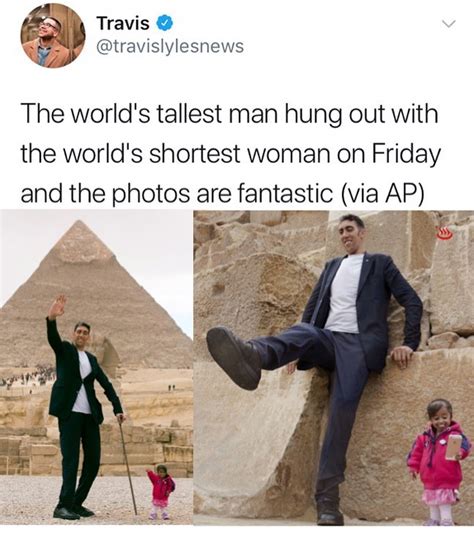
Task: Click the blue verified checkmark badge
Action: tap(165, 23)
